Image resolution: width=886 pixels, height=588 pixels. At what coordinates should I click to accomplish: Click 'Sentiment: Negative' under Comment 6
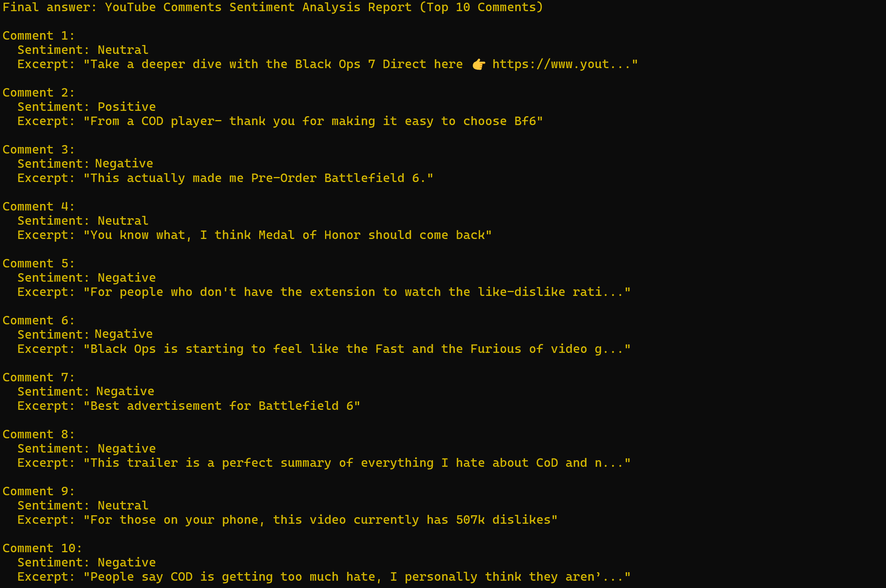[85, 334]
